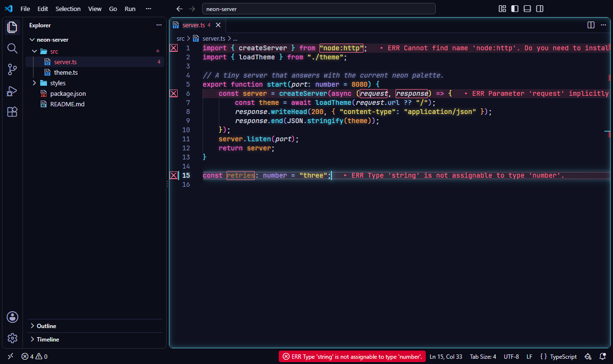Click line number 11 in the gutter

pos(186,139)
